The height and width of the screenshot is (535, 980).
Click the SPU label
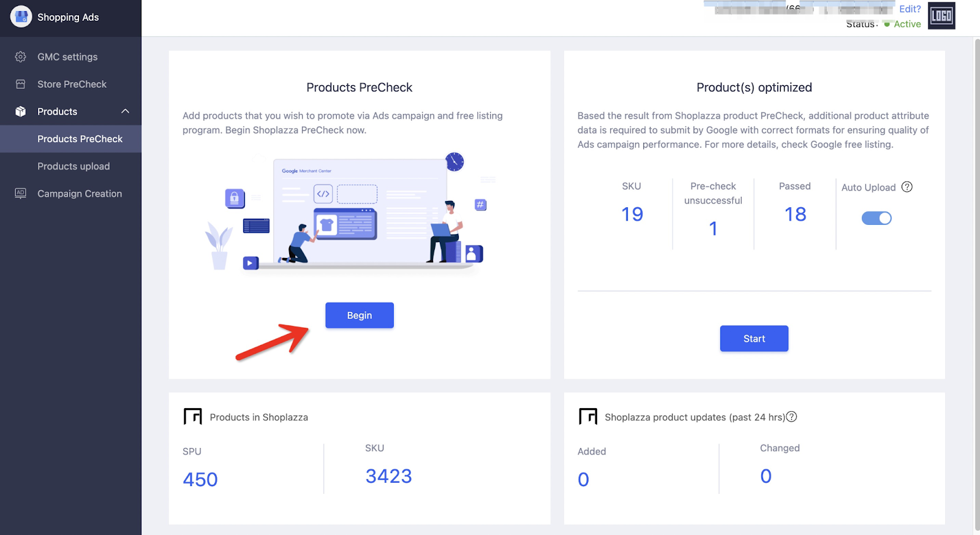tap(192, 452)
